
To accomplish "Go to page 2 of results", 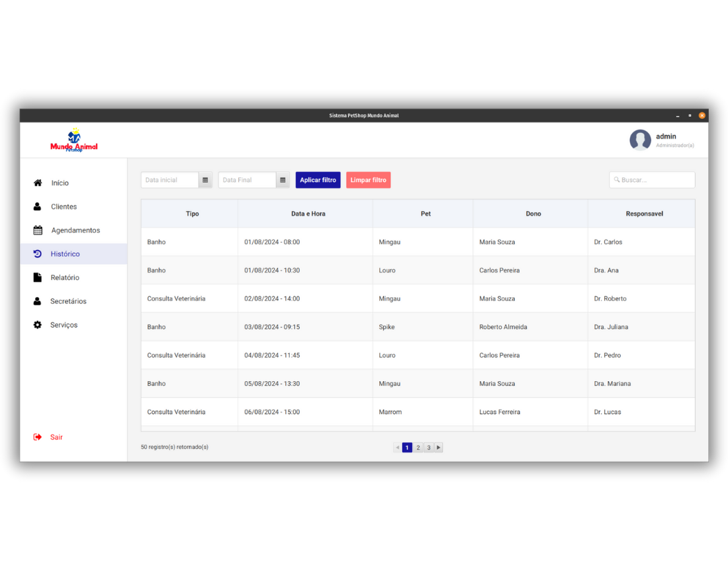I will click(x=418, y=448).
